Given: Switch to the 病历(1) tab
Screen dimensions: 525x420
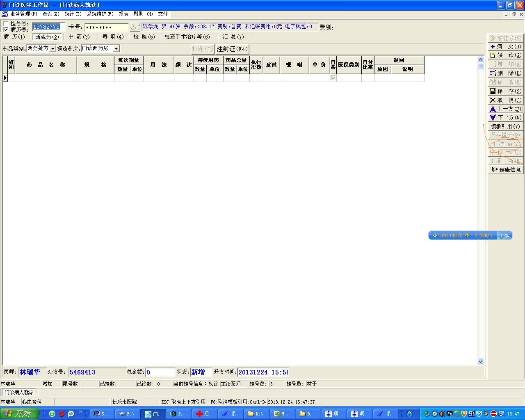Looking at the screenshot, I should click(x=14, y=37).
